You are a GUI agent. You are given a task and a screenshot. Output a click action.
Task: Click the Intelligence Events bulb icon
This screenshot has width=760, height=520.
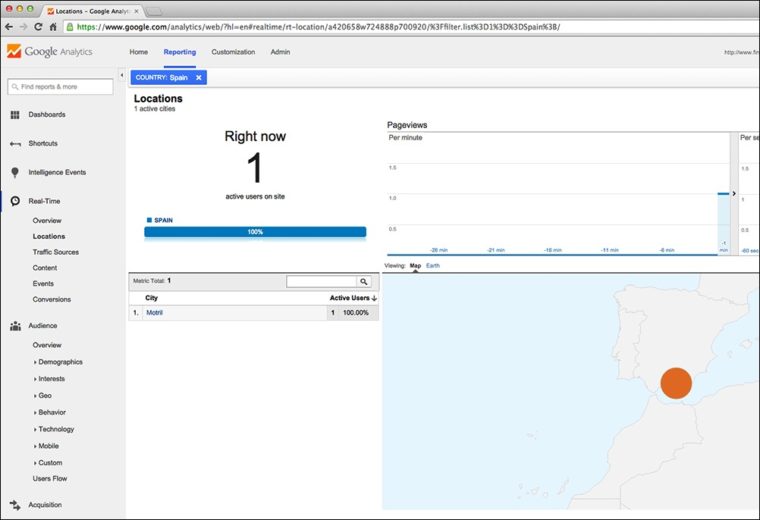click(15, 173)
